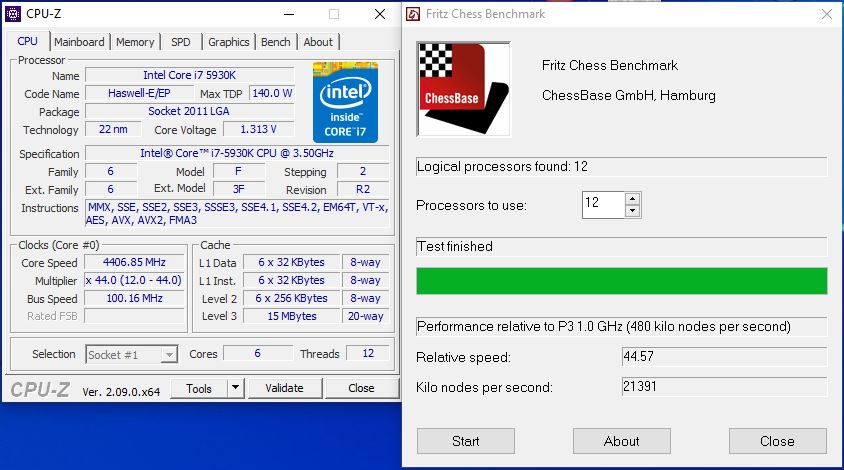Click the Technology value 22 nm
This screenshot has height=470, width=844.
coord(113,129)
